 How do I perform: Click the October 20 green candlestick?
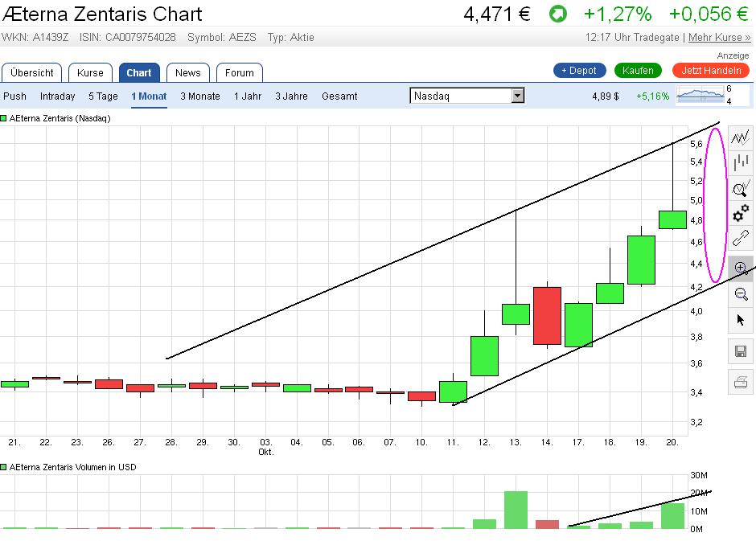(672, 219)
